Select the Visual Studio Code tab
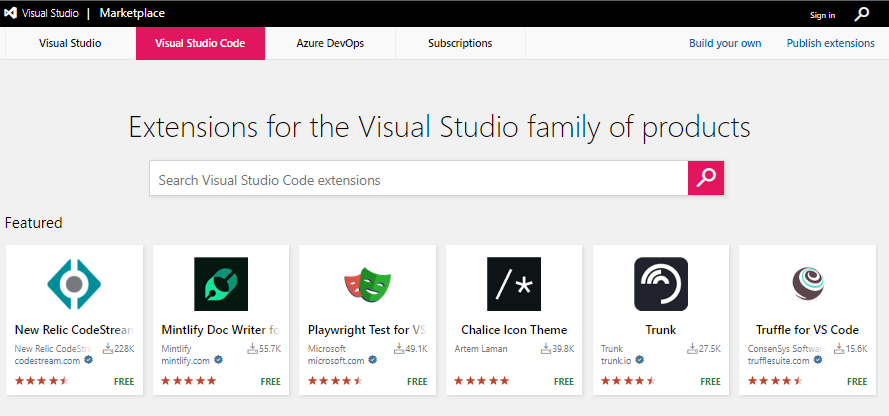The image size is (889, 416). tap(200, 43)
